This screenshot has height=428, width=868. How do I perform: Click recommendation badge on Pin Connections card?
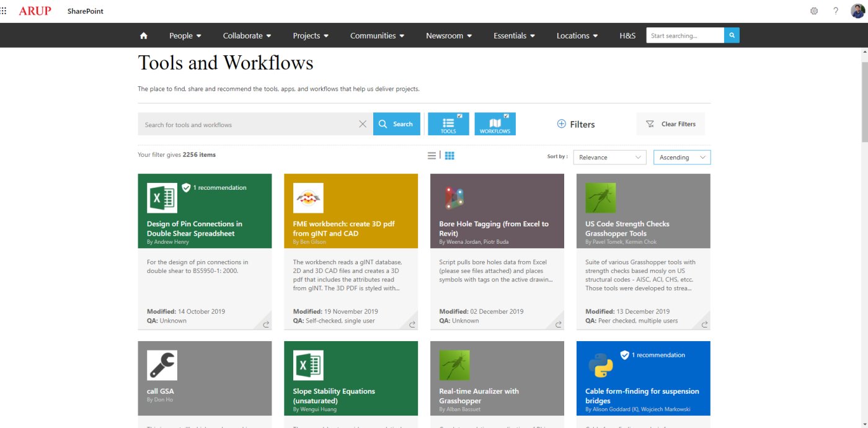(214, 187)
